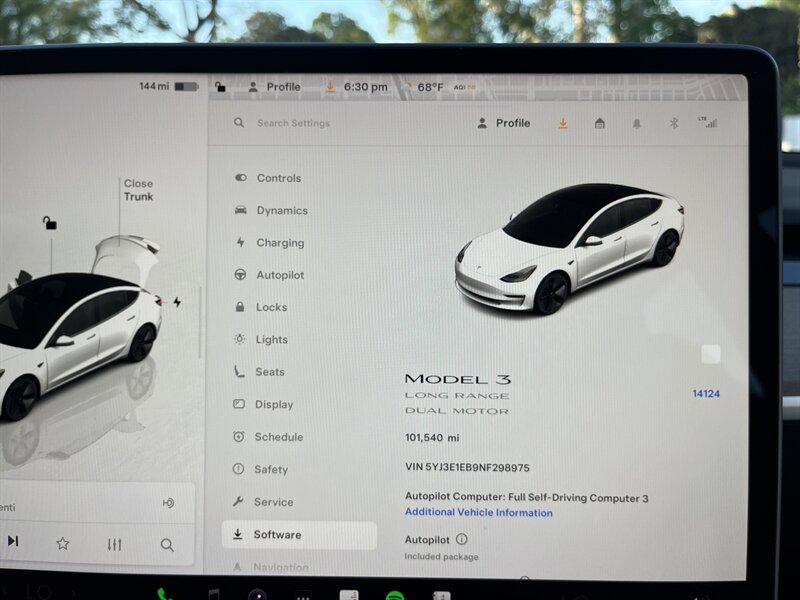The width and height of the screenshot is (800, 600).
Task: Click the Search Settings field
Action: [x=293, y=123]
